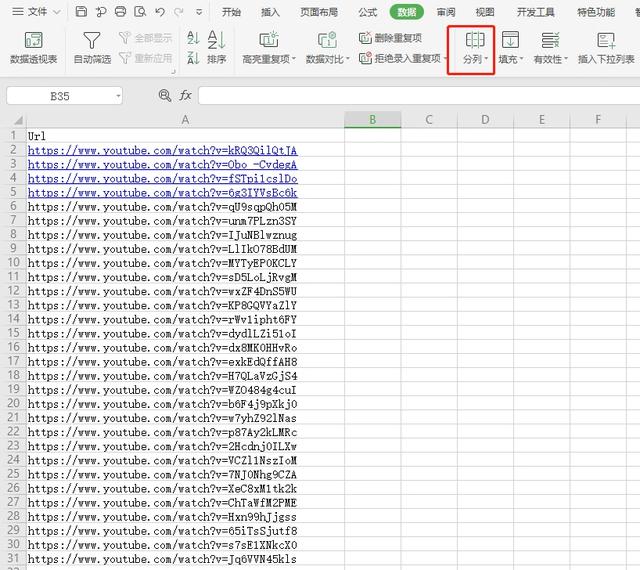Select cell with URL ending IJuNBlwznug
This screenshot has width=640, height=570.
tap(185, 235)
